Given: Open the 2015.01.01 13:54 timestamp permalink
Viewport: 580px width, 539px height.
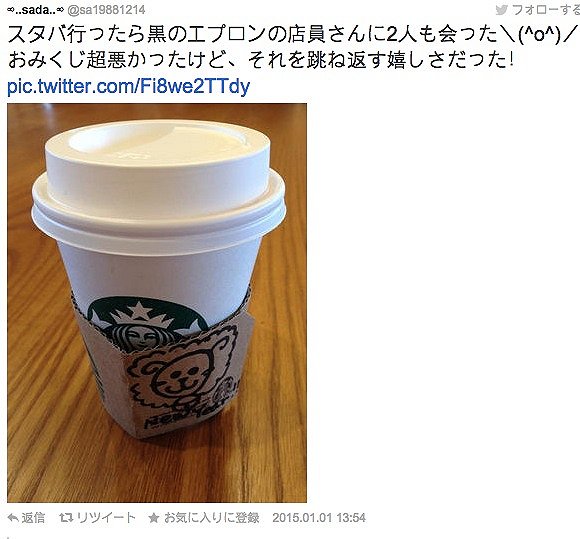Looking at the screenshot, I should tap(319, 518).
